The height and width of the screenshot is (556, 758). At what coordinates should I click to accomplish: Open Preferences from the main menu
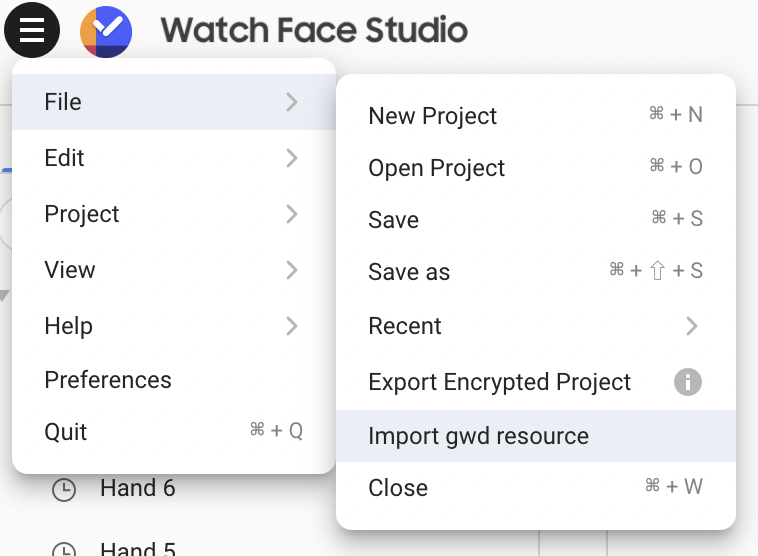pos(108,380)
